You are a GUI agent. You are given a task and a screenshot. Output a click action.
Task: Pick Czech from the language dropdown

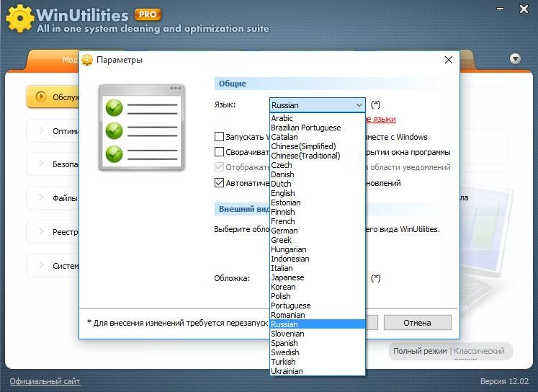(x=318, y=165)
